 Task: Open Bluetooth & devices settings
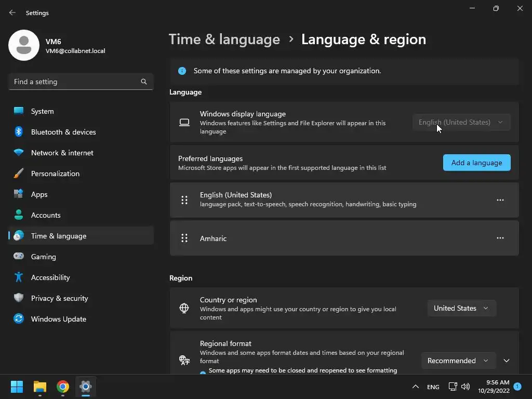click(x=81, y=132)
